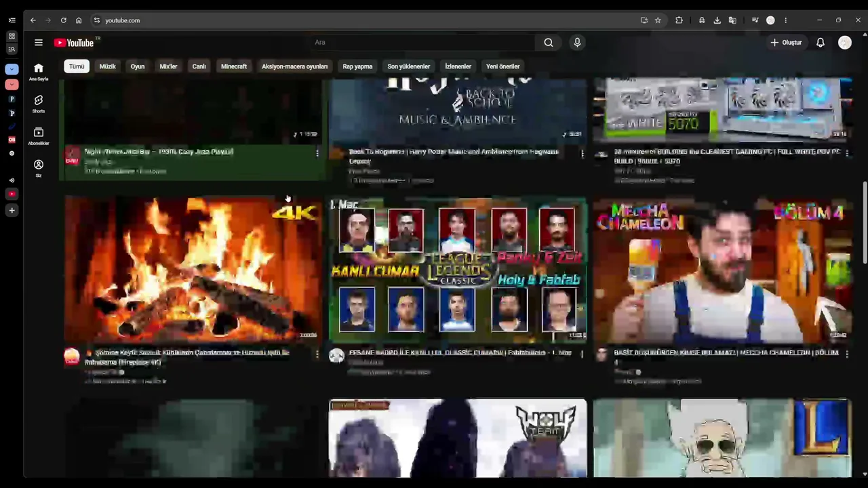Open the Back To Hogwarts video title
868x488 pixels.
[454, 156]
